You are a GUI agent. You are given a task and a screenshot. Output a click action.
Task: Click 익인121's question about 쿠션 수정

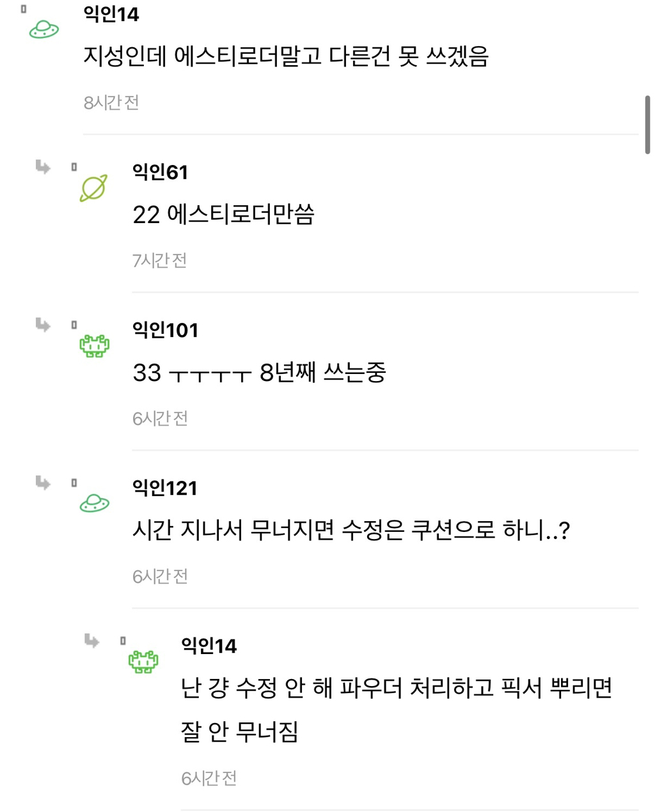pos(351,530)
